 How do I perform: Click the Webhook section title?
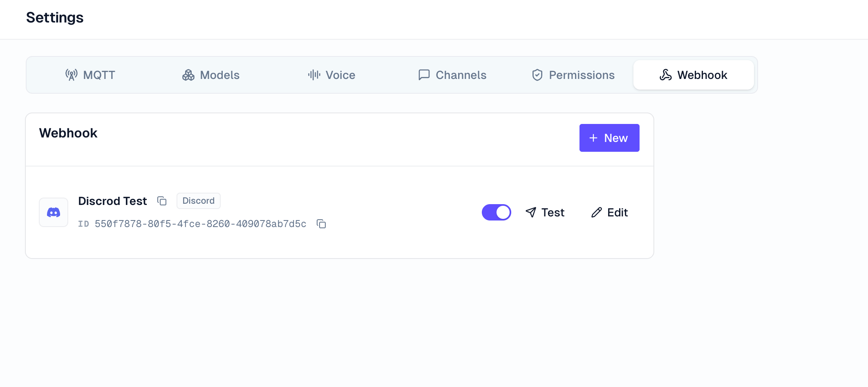[68, 133]
